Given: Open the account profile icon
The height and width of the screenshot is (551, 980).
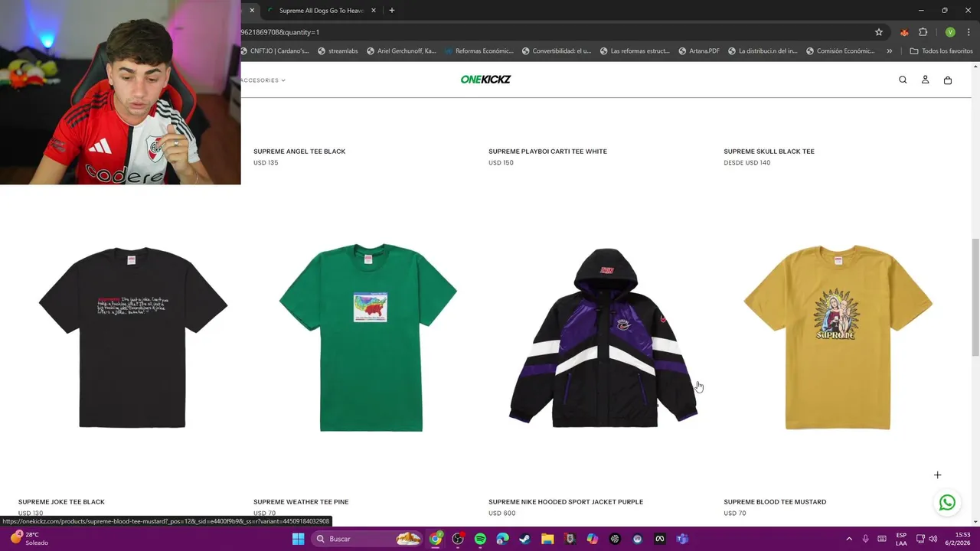Looking at the screenshot, I should pos(925,80).
